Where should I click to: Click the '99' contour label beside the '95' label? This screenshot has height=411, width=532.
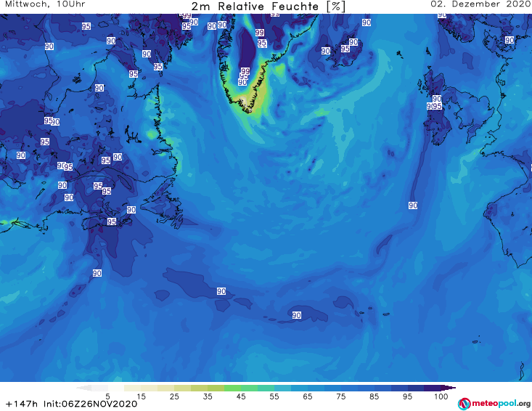tap(260, 33)
